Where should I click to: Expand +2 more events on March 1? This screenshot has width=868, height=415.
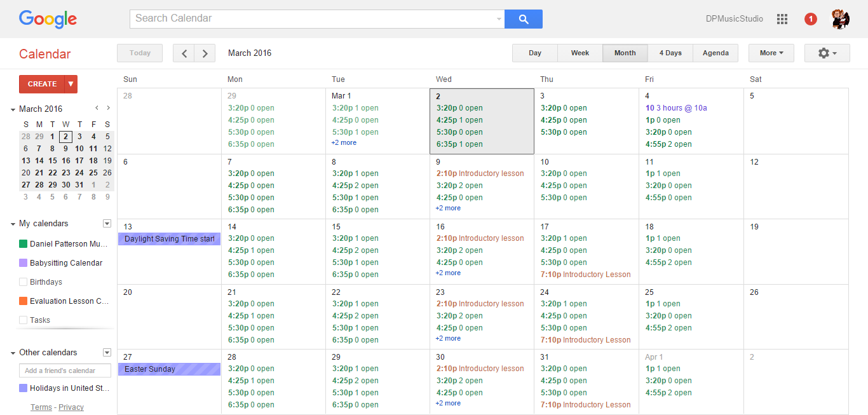pyautogui.click(x=344, y=143)
